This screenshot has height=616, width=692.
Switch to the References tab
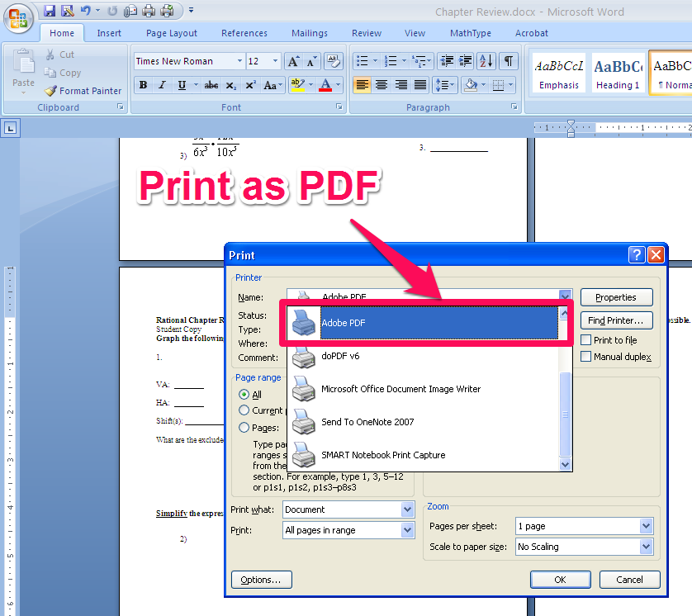pyautogui.click(x=244, y=33)
